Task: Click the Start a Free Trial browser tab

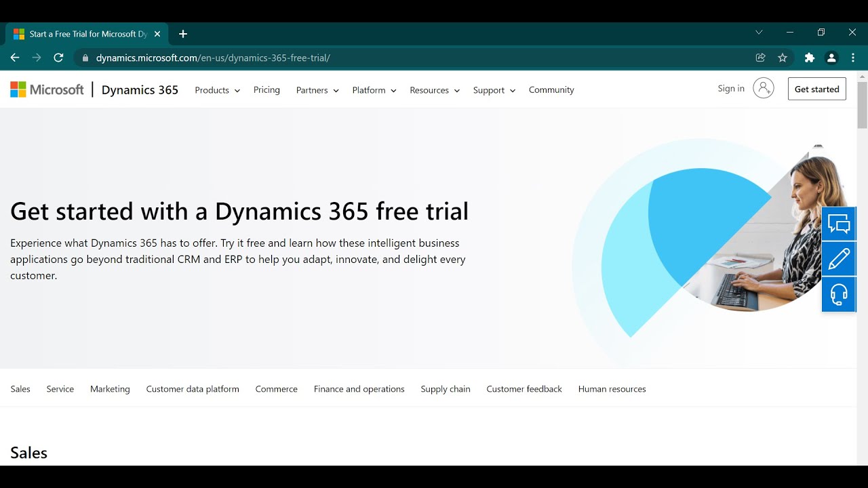Action: point(86,34)
